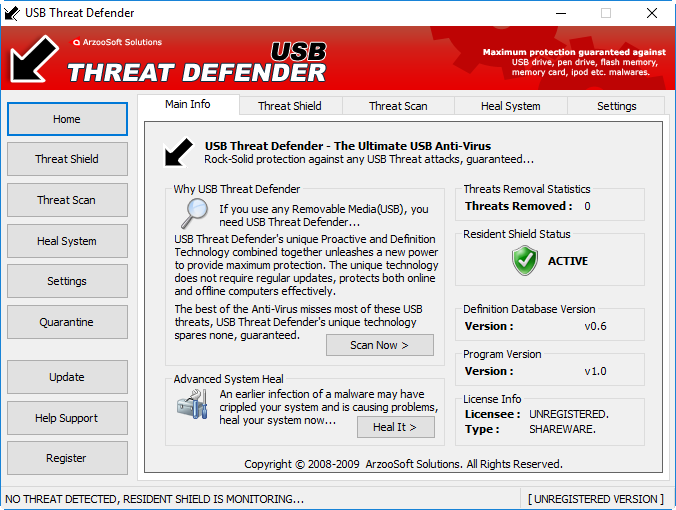Click the toolbox icon in Advanced System Heal
Screen dimensions: 676x510
click(x=192, y=404)
